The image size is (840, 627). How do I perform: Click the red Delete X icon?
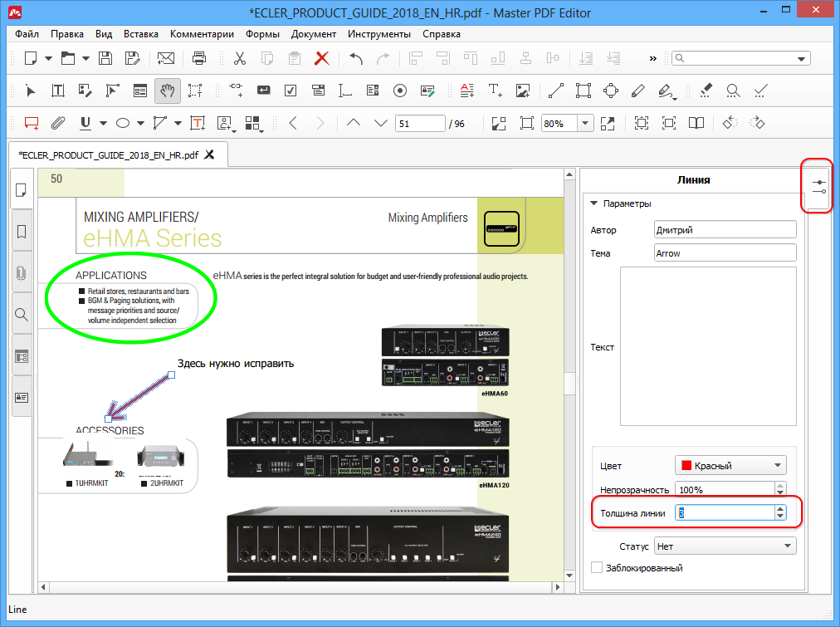pyautogui.click(x=321, y=58)
